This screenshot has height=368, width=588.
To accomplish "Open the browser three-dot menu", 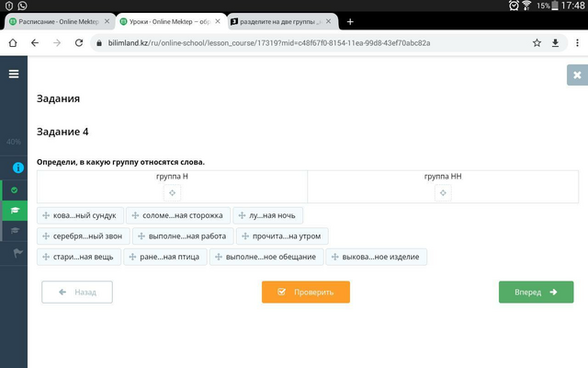I will point(577,43).
